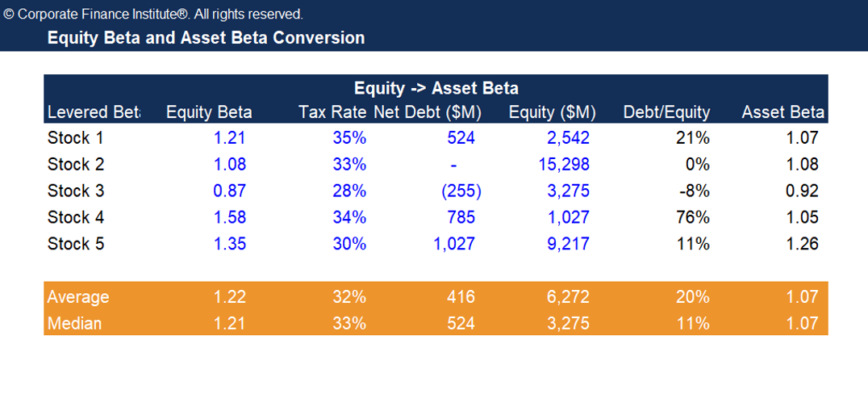
Task: Click the 'Equity ($M)' column header
Action: 552,112
